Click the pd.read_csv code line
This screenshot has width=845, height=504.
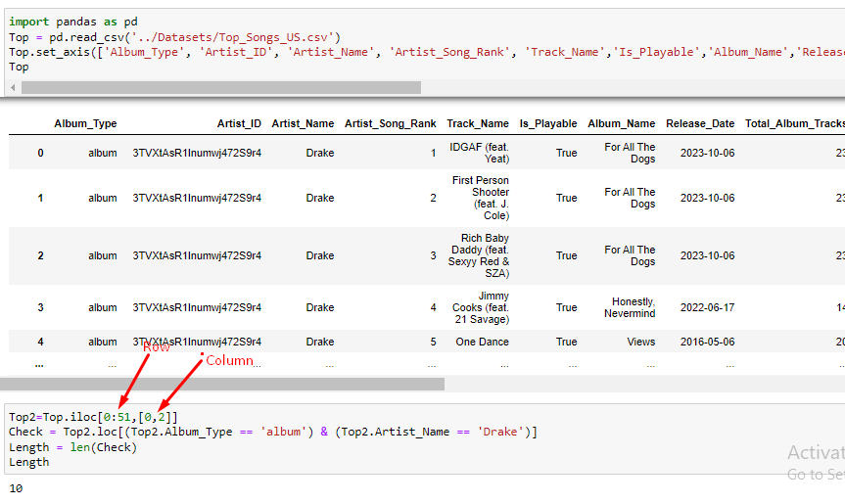174,37
